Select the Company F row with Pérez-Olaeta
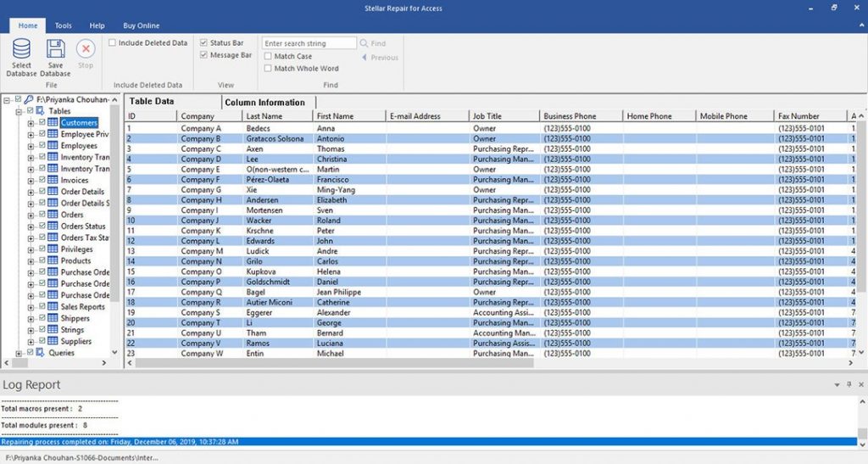Screen dimensions: 868x464 point(490,179)
